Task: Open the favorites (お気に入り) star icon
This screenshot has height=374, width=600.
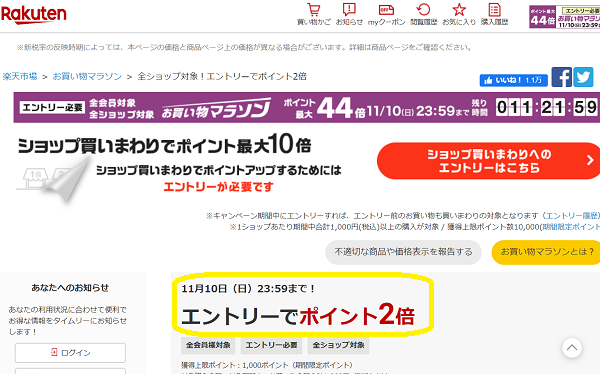Action: coord(459,14)
